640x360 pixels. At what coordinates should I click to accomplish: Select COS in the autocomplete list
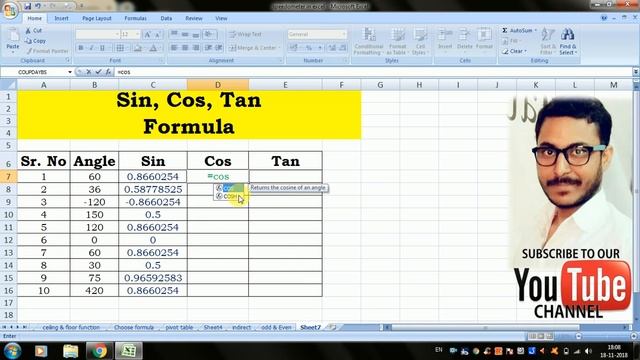(x=229, y=188)
